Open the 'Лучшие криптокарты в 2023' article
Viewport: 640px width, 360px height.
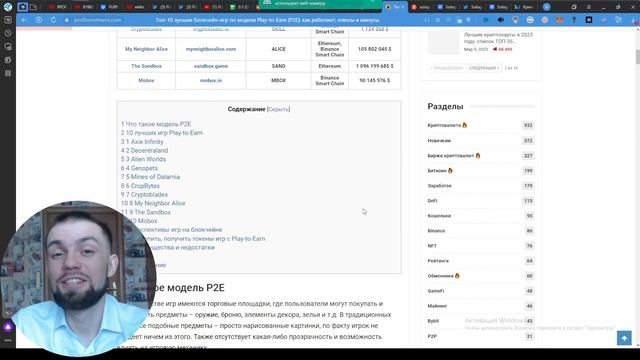(x=498, y=38)
